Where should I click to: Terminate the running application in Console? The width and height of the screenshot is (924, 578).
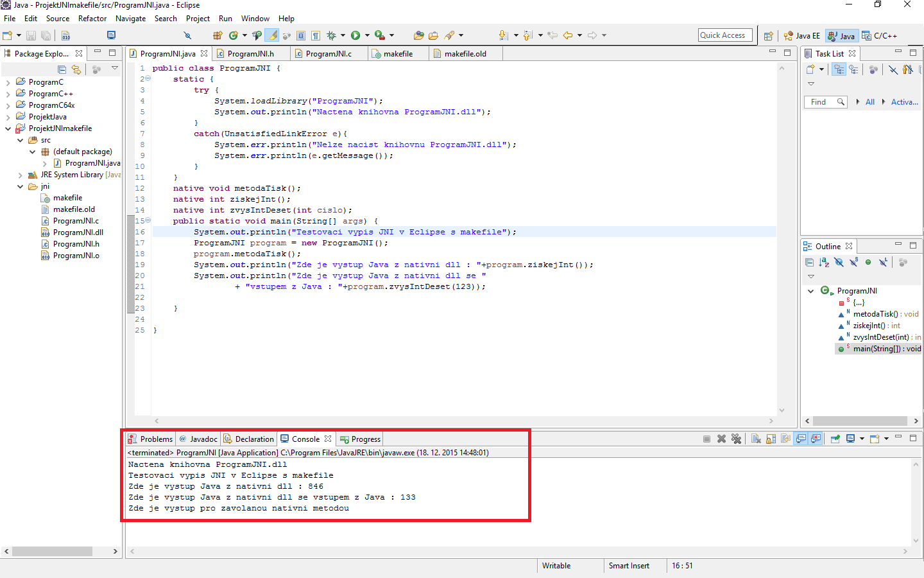pyautogui.click(x=706, y=439)
